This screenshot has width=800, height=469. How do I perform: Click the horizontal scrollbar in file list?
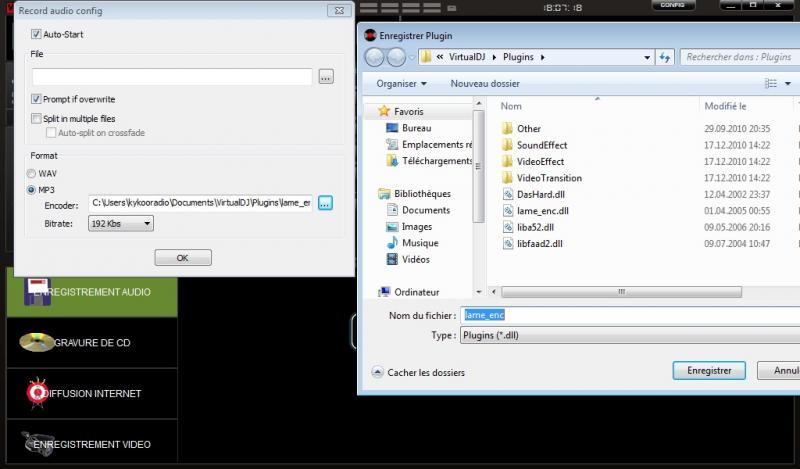pyautogui.click(x=621, y=292)
